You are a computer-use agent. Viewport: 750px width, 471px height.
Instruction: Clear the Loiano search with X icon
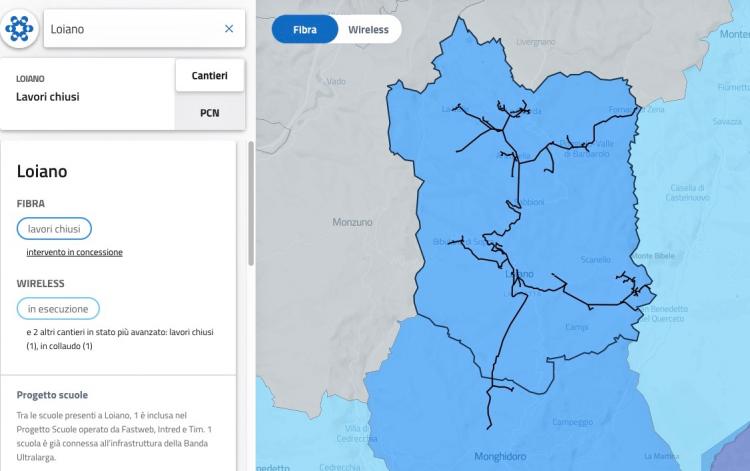[x=229, y=29]
